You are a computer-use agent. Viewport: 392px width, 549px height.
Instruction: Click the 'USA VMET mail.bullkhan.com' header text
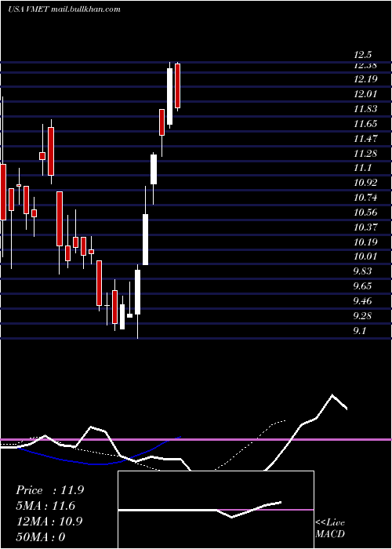(64, 9)
